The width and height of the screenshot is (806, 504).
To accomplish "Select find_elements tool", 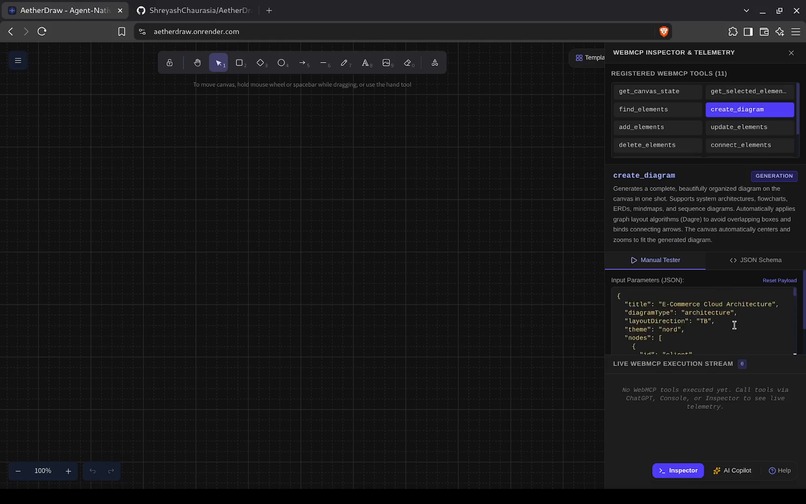I will [x=657, y=110].
